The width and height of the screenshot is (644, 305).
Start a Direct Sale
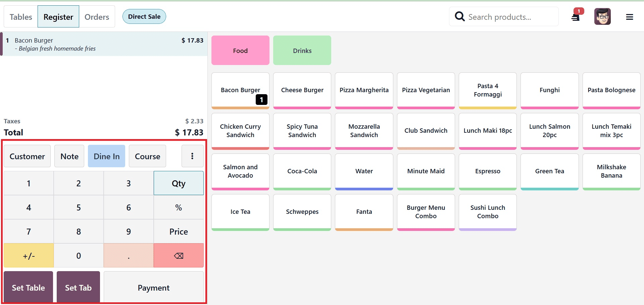click(x=144, y=16)
